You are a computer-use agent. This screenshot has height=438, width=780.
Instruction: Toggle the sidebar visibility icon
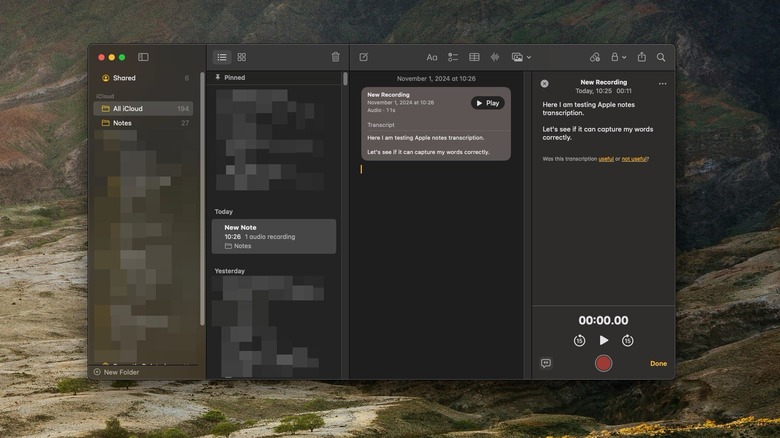coord(143,57)
